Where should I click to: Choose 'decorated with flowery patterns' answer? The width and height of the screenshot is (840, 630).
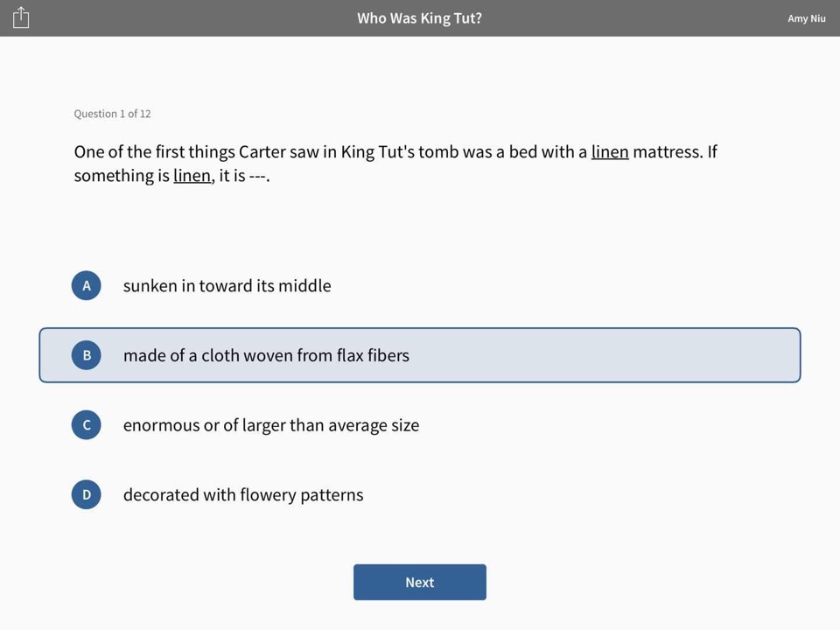(243, 495)
